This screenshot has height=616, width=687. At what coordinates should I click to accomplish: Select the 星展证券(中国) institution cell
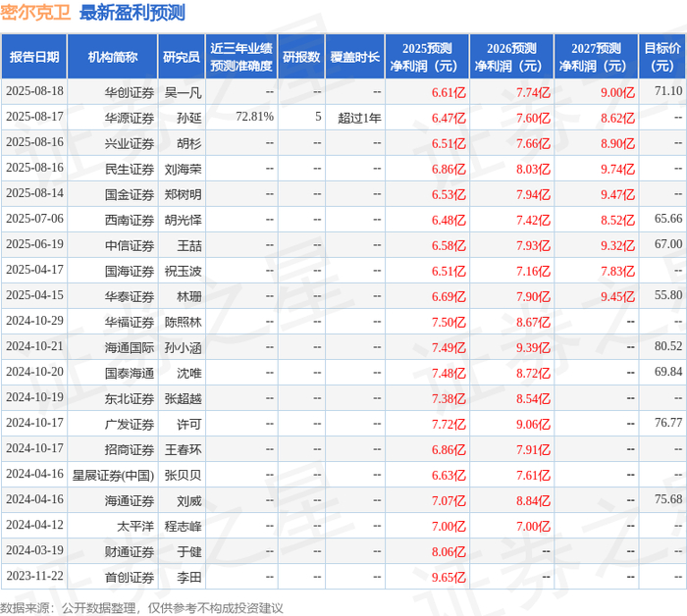click(113, 475)
